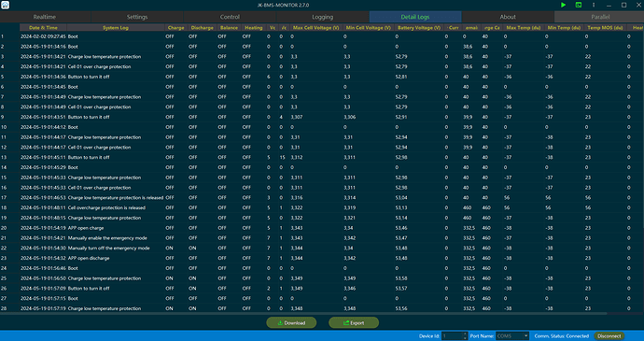This screenshot has height=341, width=644.
Task: Click the Download button
Action: 291,322
